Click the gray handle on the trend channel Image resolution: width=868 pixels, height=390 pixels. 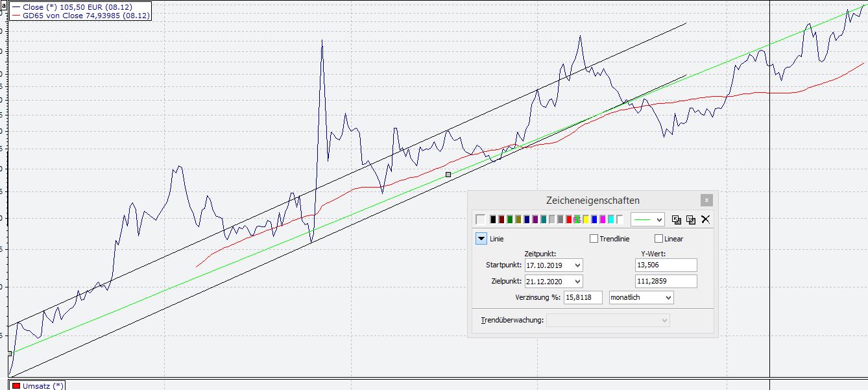448,174
